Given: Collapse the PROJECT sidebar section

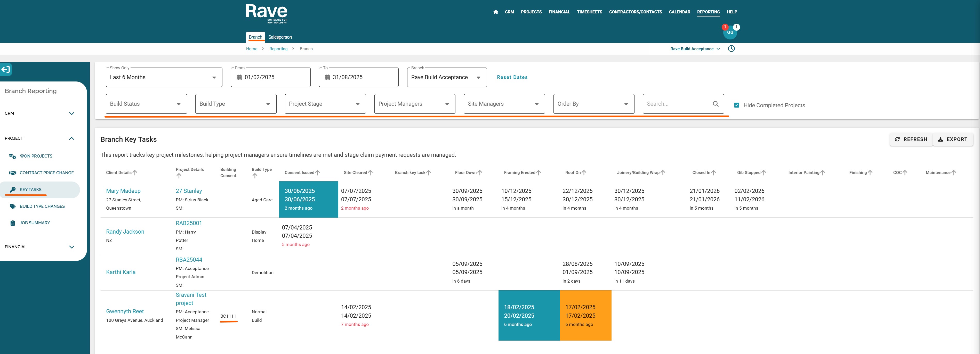Looking at the screenshot, I should (71, 138).
